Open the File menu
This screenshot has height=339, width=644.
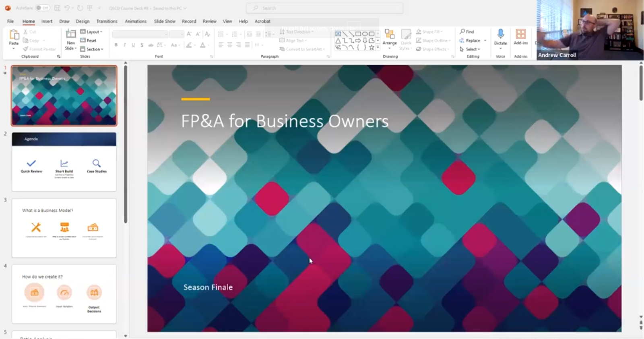pos(10,21)
